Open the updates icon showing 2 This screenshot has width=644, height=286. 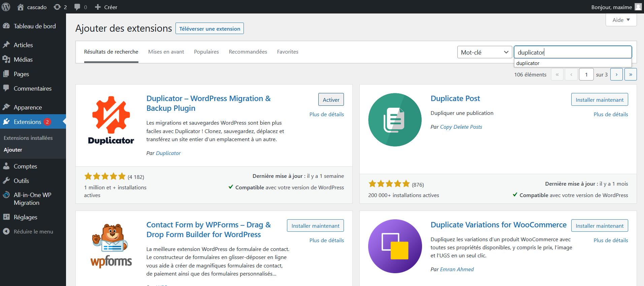coord(57,7)
